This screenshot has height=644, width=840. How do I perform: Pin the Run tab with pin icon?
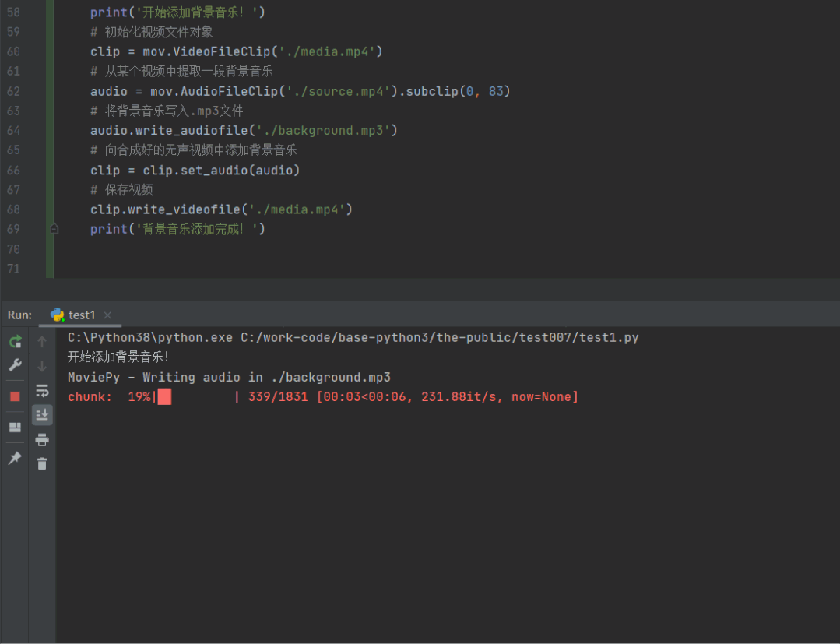click(x=15, y=458)
